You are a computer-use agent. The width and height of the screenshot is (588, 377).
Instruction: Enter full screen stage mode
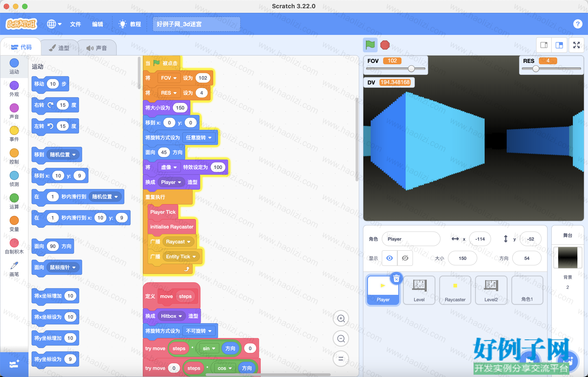pos(577,45)
